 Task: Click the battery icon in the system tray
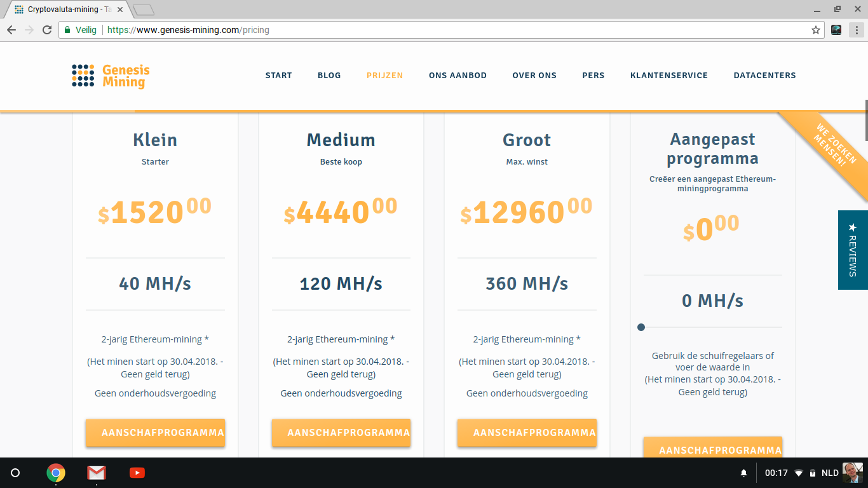(812, 473)
